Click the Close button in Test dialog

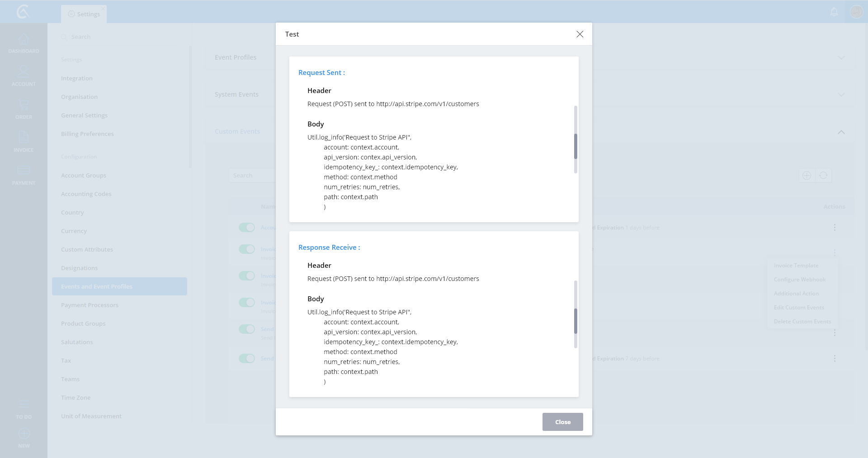[562, 422]
